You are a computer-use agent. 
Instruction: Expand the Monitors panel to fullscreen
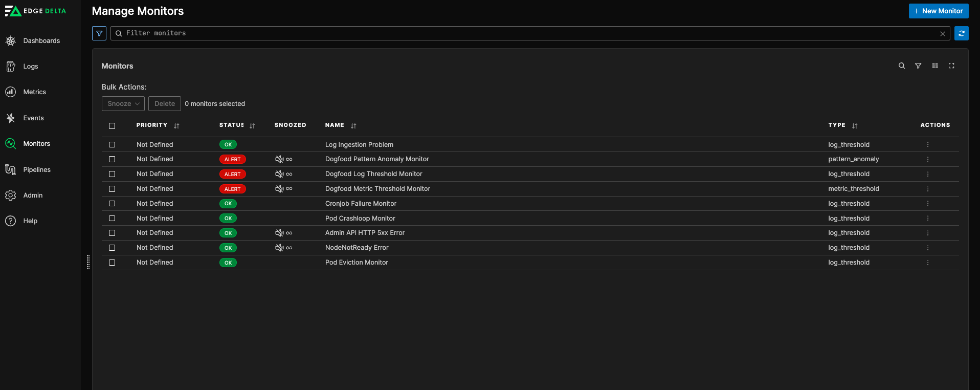(951, 66)
